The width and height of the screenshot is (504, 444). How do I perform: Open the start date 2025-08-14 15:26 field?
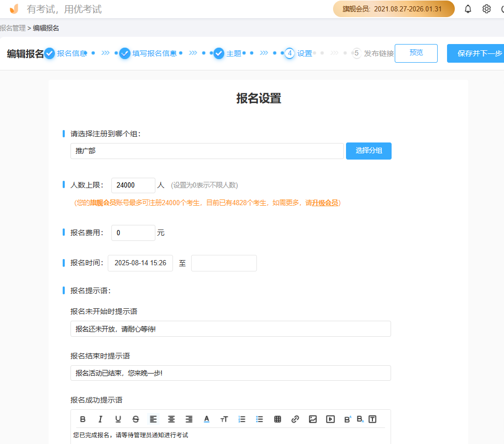140,263
